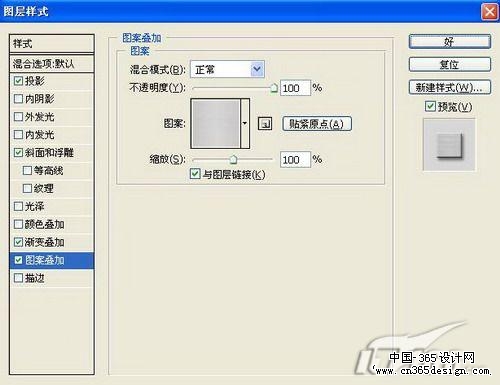Click the 不透明度 slider handle
Screen dimensions: 500x385
[x=274, y=88]
